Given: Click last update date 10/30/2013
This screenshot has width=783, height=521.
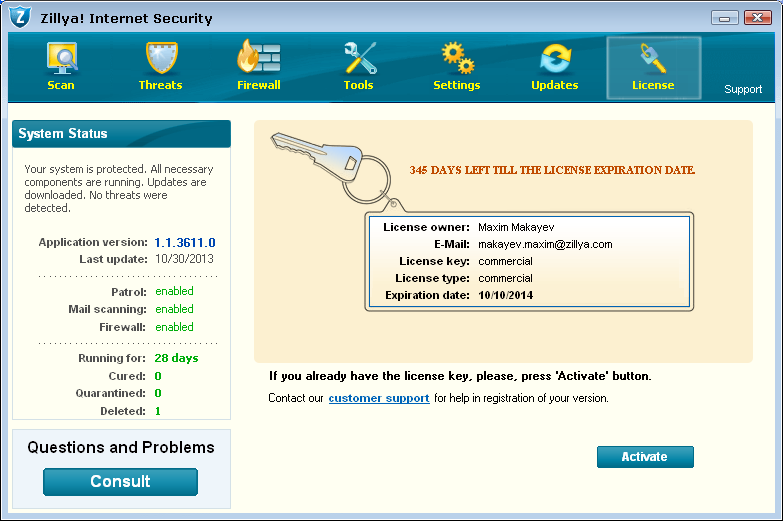Looking at the screenshot, I should (184, 259).
